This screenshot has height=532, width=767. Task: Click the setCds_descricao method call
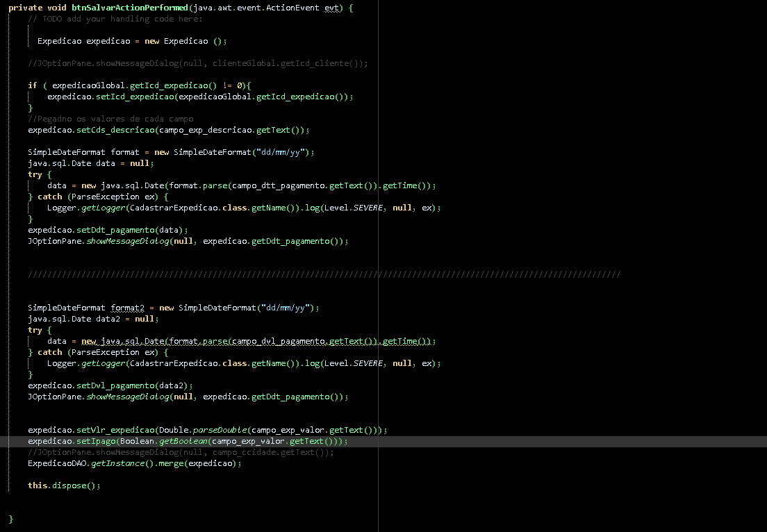click(x=117, y=130)
